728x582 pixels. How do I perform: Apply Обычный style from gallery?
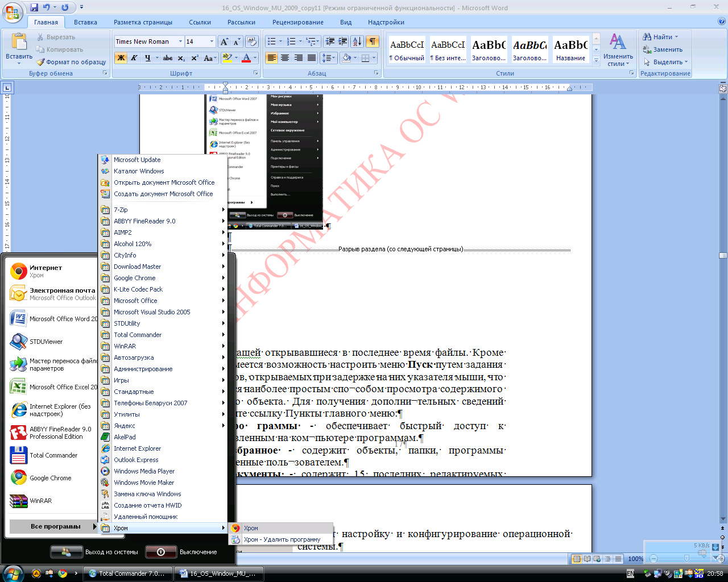point(407,49)
